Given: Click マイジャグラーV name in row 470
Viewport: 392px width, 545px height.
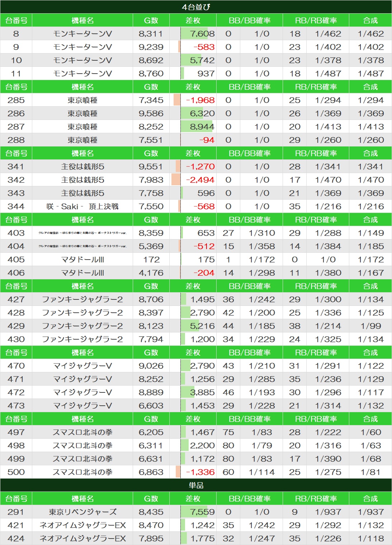Looking at the screenshot, I should pos(82,366).
